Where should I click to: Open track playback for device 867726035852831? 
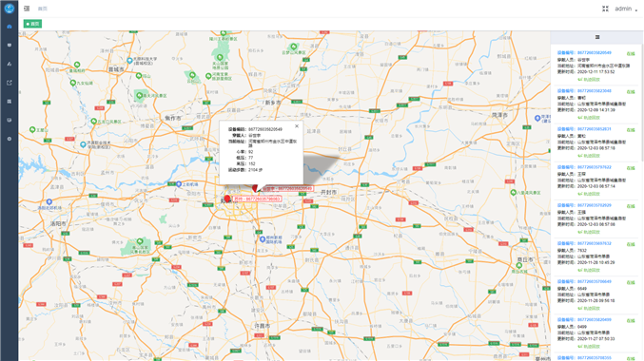(x=589, y=156)
